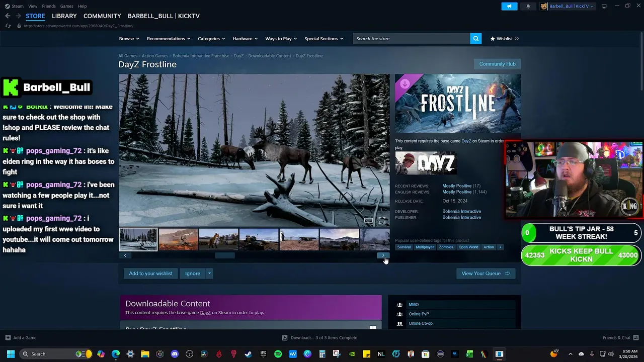
Task: Open the Bohemia Interactive developer link
Action: 461,212
